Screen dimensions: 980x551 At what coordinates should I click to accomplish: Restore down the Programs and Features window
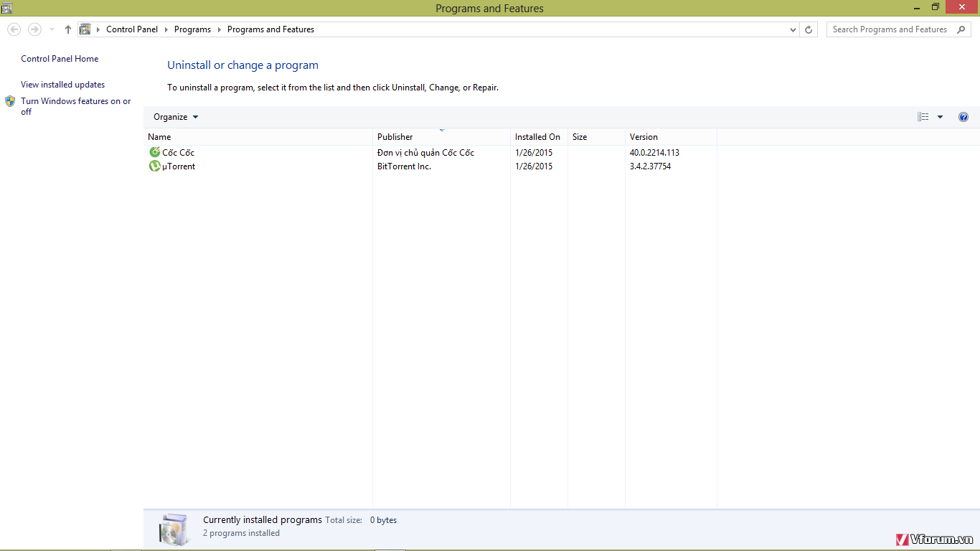pyautogui.click(x=935, y=7)
